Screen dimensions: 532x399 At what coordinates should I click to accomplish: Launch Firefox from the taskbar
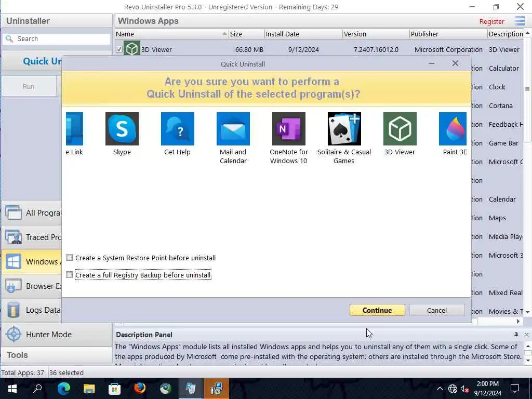[x=140, y=389]
